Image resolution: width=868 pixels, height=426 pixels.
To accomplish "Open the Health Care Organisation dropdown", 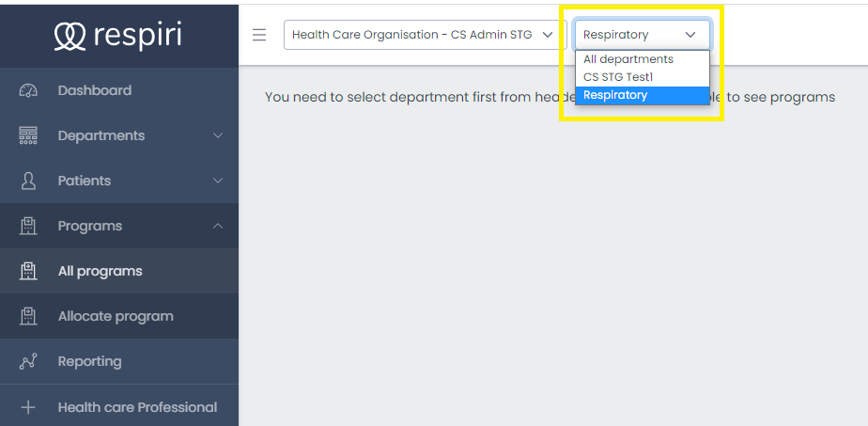I will pyautogui.click(x=422, y=35).
